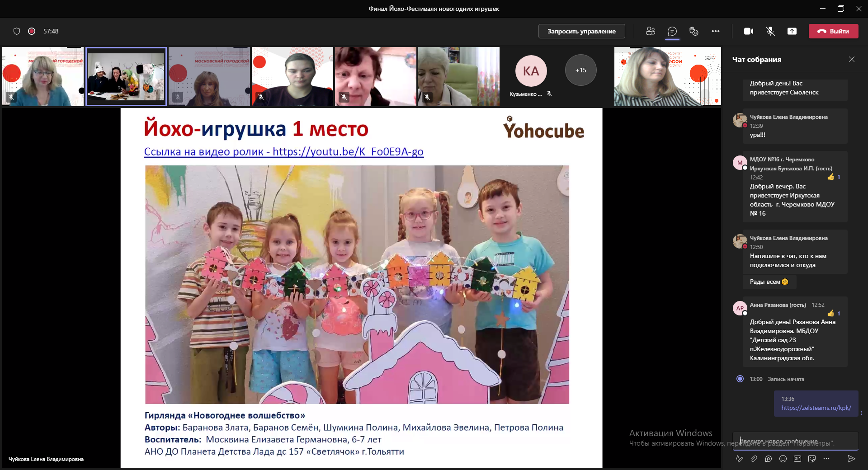Insert a GIF into the chat message
The image size is (868, 470).
pyautogui.click(x=797, y=459)
